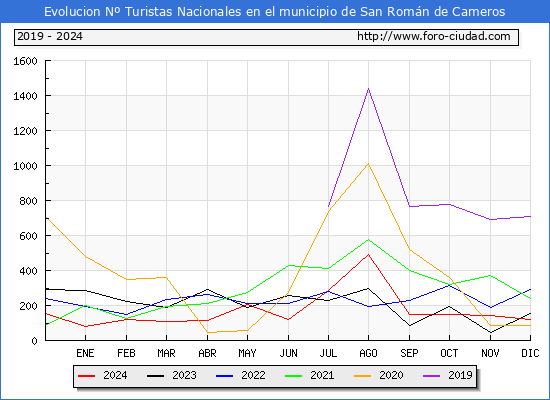
Task: Click the OCT month axis label
Action: coord(449,353)
